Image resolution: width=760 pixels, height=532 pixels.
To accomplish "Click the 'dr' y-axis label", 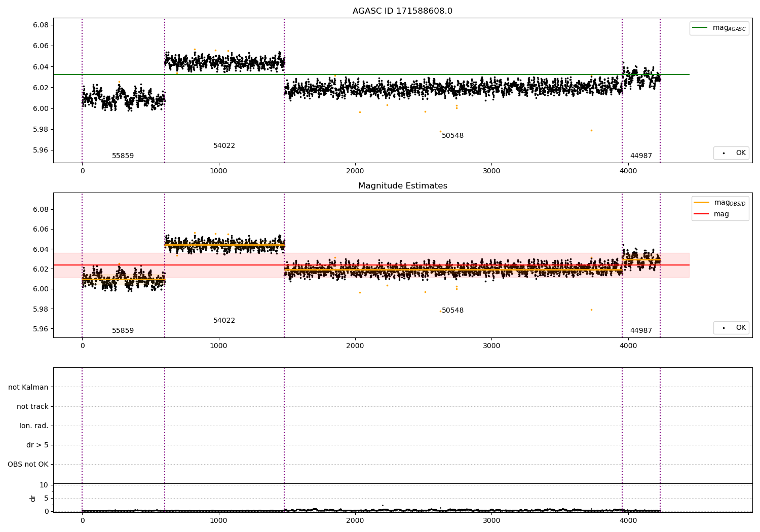I will [33, 498].
